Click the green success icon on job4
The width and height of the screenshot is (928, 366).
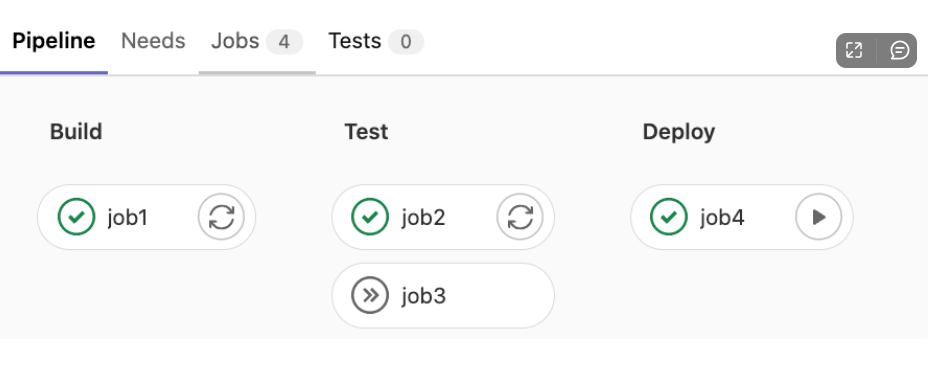pos(669,217)
